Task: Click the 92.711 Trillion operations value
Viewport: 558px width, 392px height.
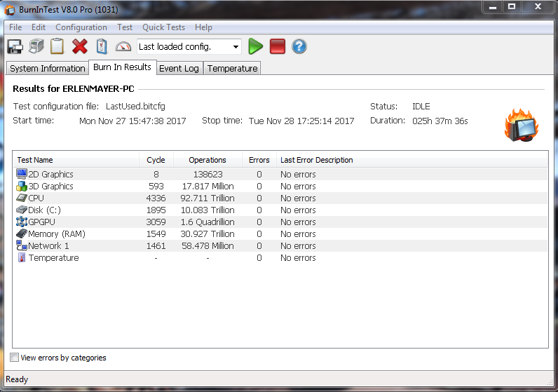Action: (x=207, y=198)
